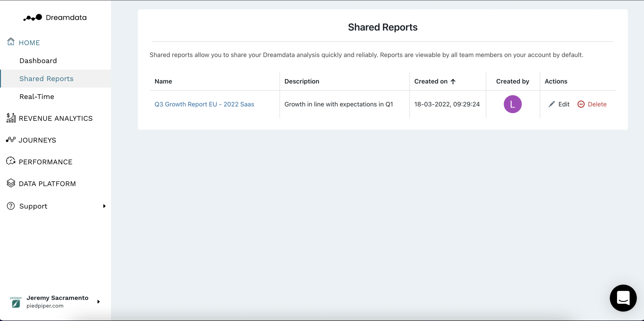Open the JOURNEYS section
This screenshot has width=644, height=321.
tap(37, 140)
